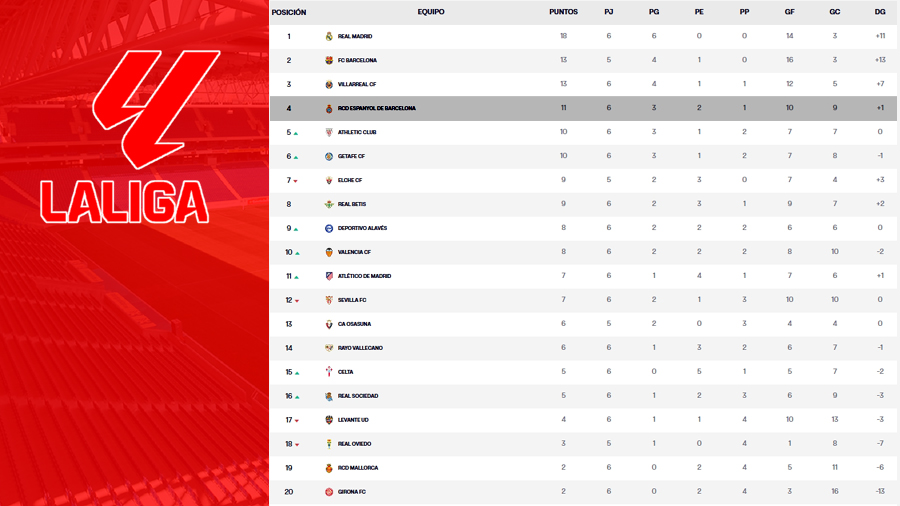This screenshot has width=900, height=506.
Task: Click the Real Betis crest icon
Action: click(329, 204)
